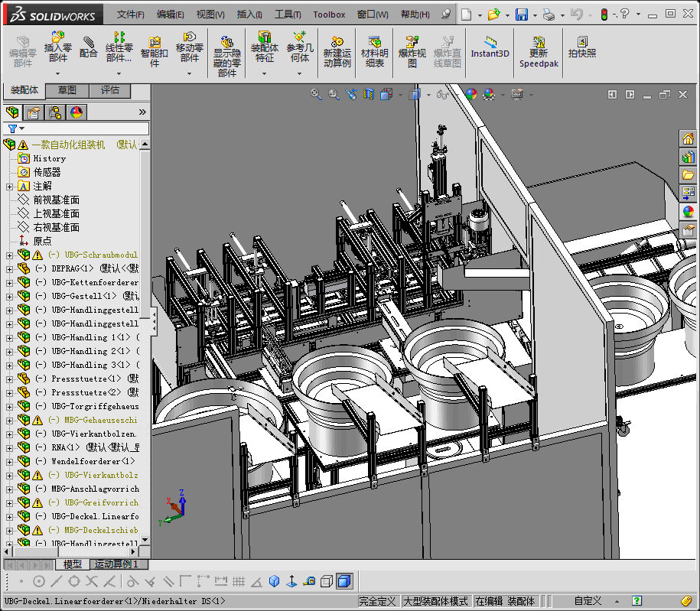Viewport: 700px width, 611px height.
Task: Click the 运动算例 1 motion study tab
Action: click(116, 564)
